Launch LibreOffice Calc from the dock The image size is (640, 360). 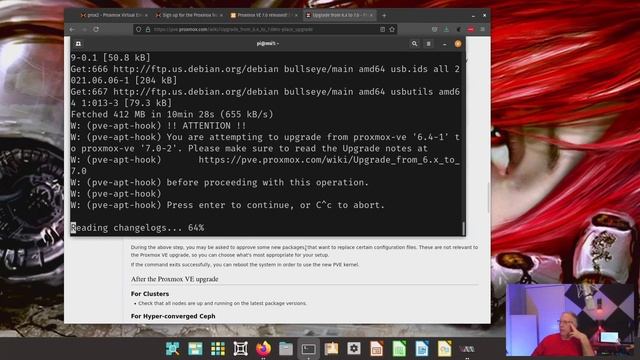(399, 349)
